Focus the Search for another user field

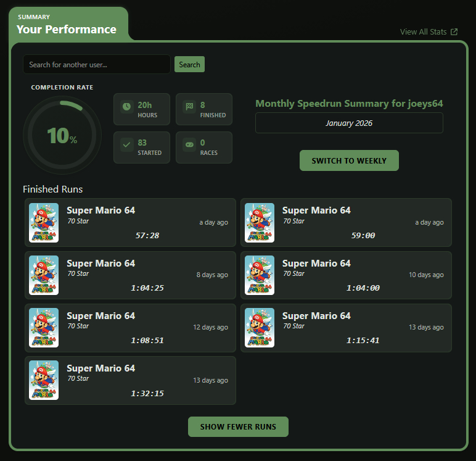click(96, 64)
